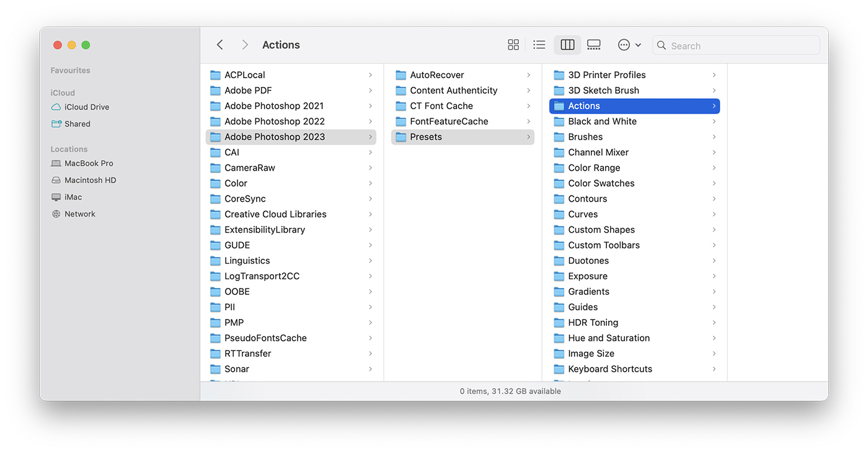
Task: Expand the Presets folder chevron
Action: pos(528,137)
